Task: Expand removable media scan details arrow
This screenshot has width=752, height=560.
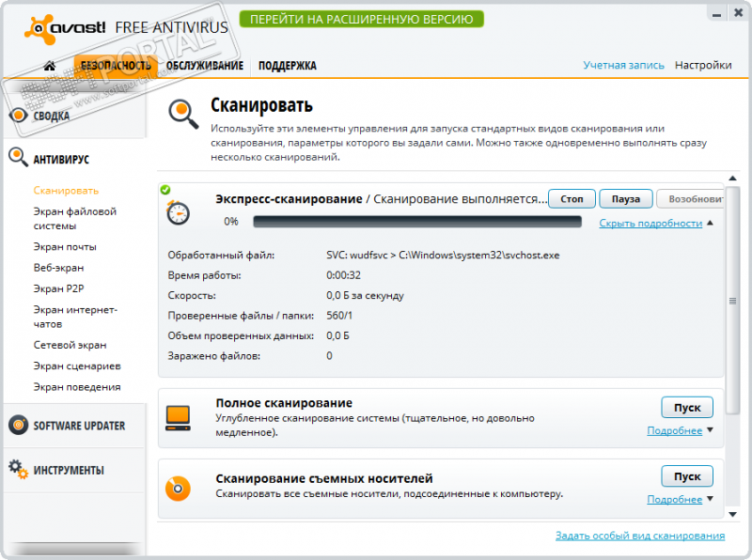Action: (711, 499)
